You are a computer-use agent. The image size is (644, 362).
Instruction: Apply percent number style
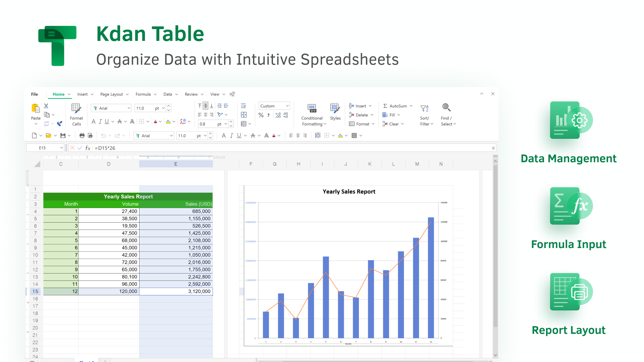pyautogui.click(x=261, y=115)
